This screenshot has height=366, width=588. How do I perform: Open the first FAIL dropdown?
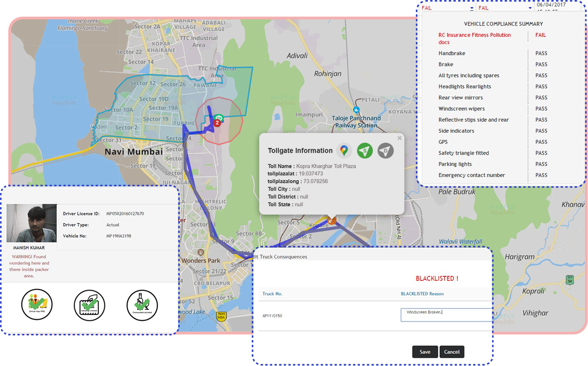(471, 8)
